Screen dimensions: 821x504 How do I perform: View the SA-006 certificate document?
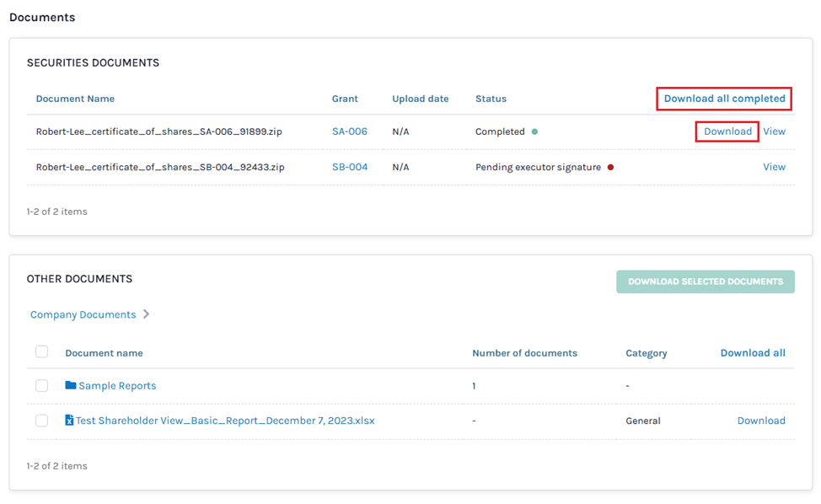(x=774, y=131)
